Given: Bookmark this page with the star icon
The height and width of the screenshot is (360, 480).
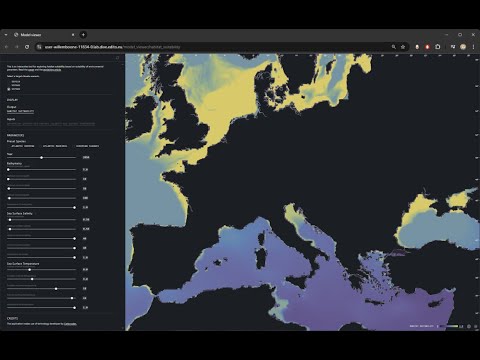Looking at the screenshot, I should coord(403,47).
